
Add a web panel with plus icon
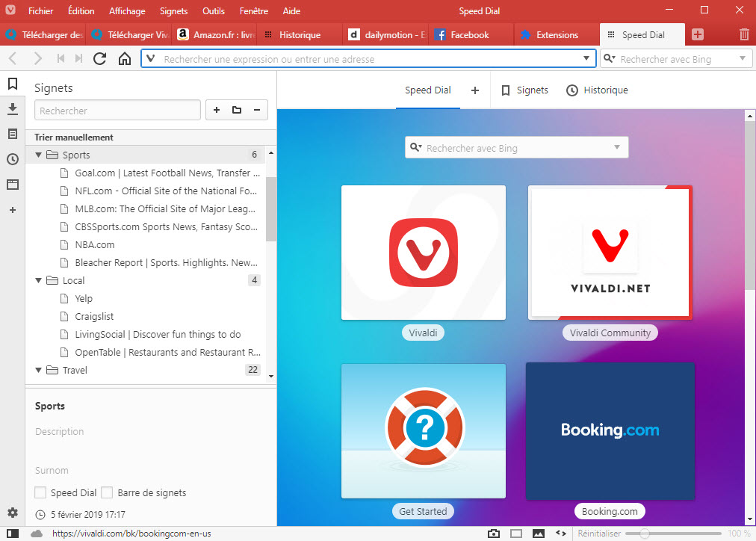point(13,210)
